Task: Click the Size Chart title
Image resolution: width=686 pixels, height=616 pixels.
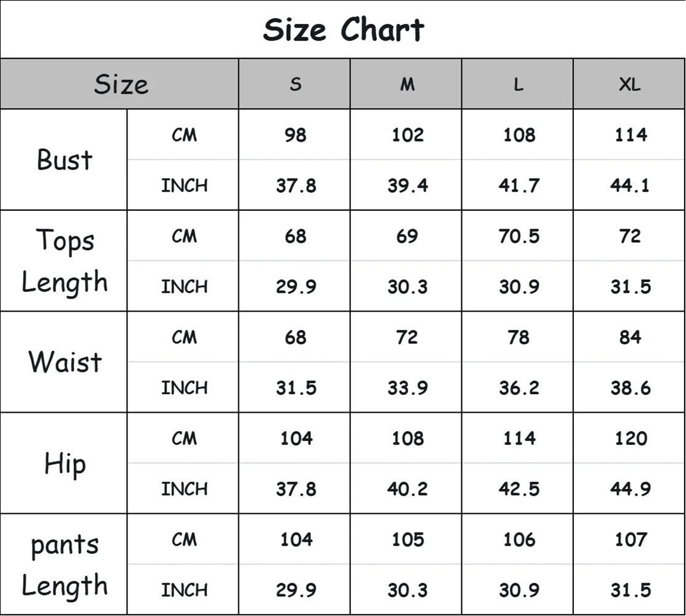Action: 343,30
